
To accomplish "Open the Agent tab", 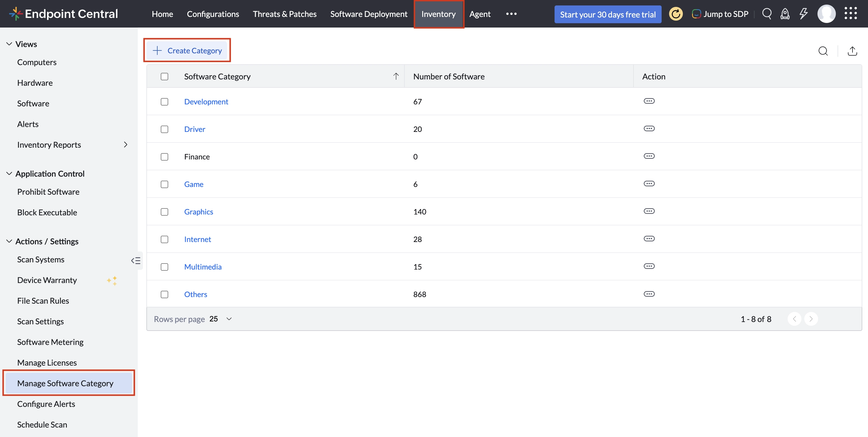I will click(480, 14).
